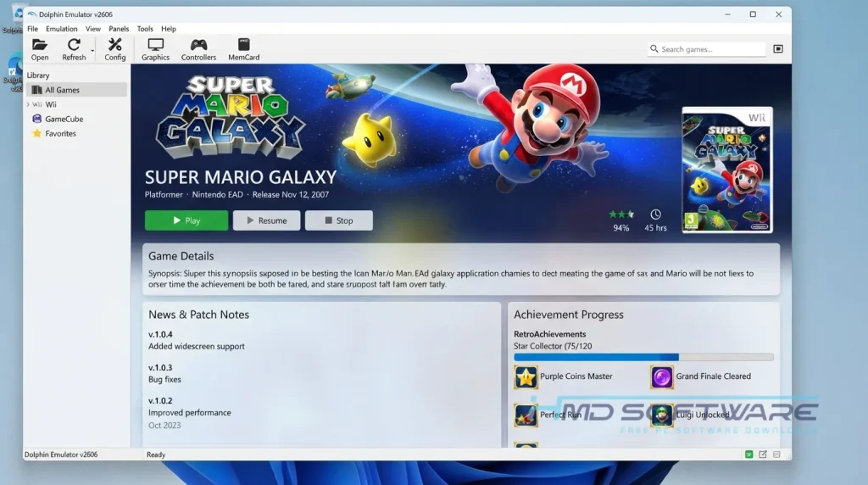Select All Games in the Library
868x485 pixels.
76,90
